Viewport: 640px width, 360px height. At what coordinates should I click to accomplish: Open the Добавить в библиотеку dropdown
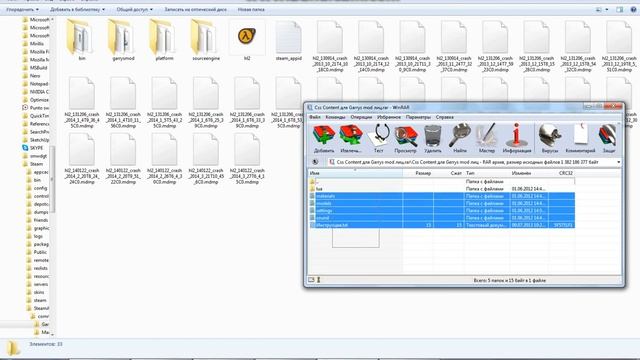point(77,9)
